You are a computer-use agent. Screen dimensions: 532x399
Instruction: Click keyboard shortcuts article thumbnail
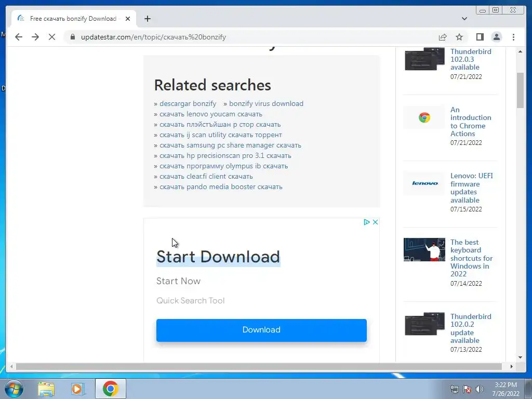[424, 250]
